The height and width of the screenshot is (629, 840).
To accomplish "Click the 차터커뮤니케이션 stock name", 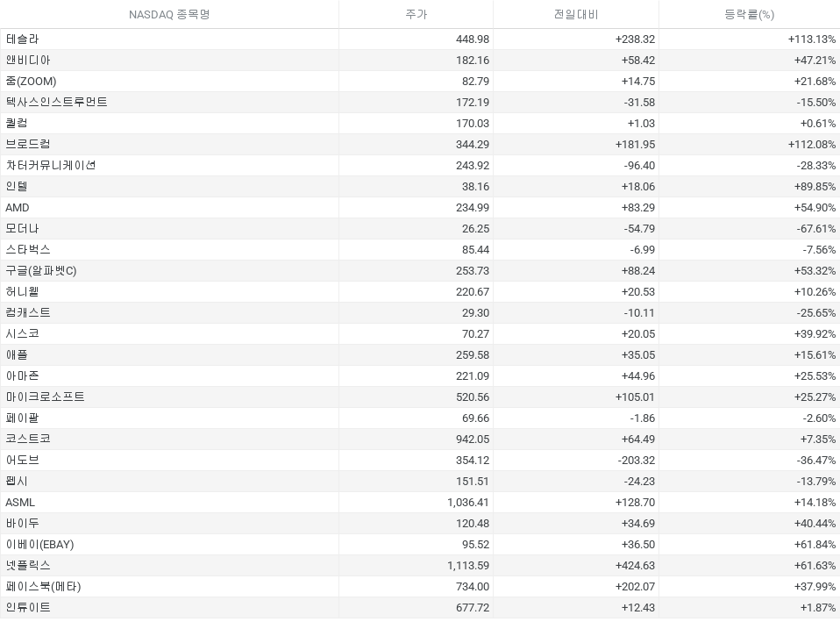I will tap(51, 166).
